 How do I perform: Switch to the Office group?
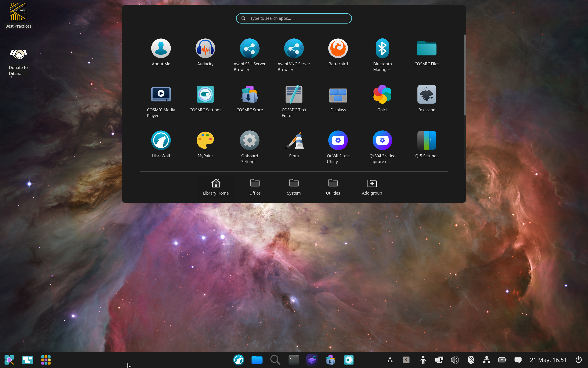pyautogui.click(x=255, y=187)
